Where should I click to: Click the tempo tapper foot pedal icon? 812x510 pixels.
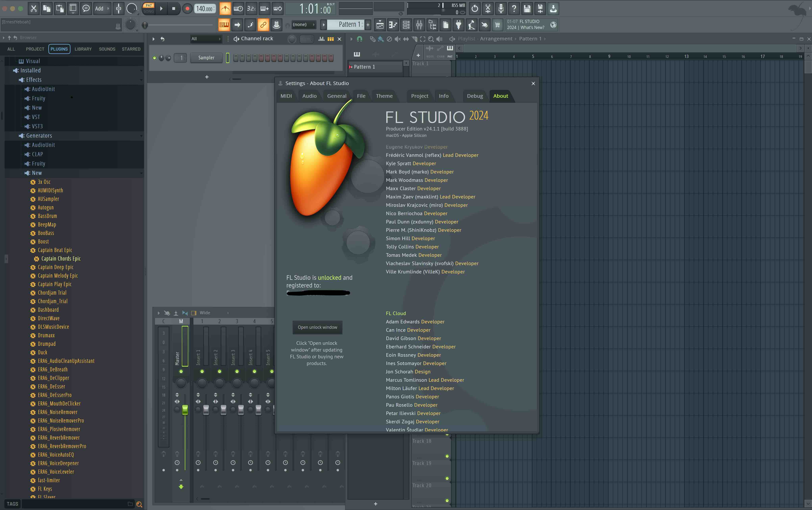471,25
